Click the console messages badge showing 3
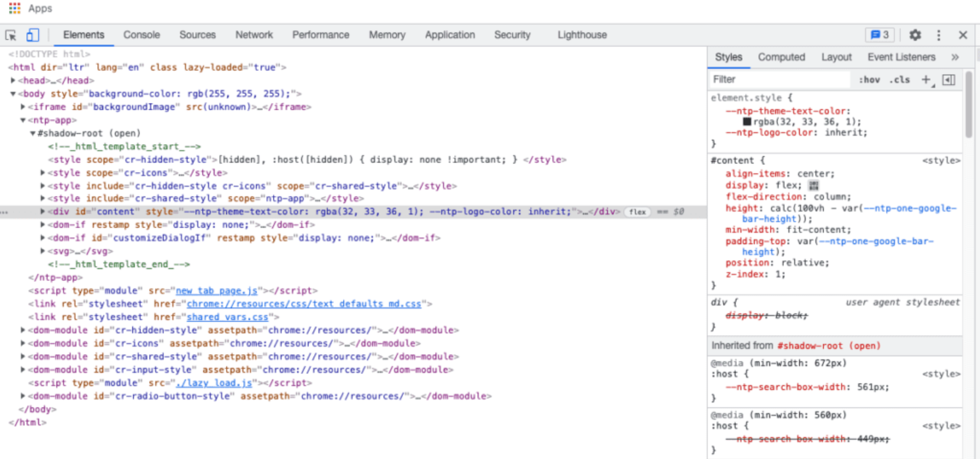The height and width of the screenshot is (459, 980). (880, 35)
